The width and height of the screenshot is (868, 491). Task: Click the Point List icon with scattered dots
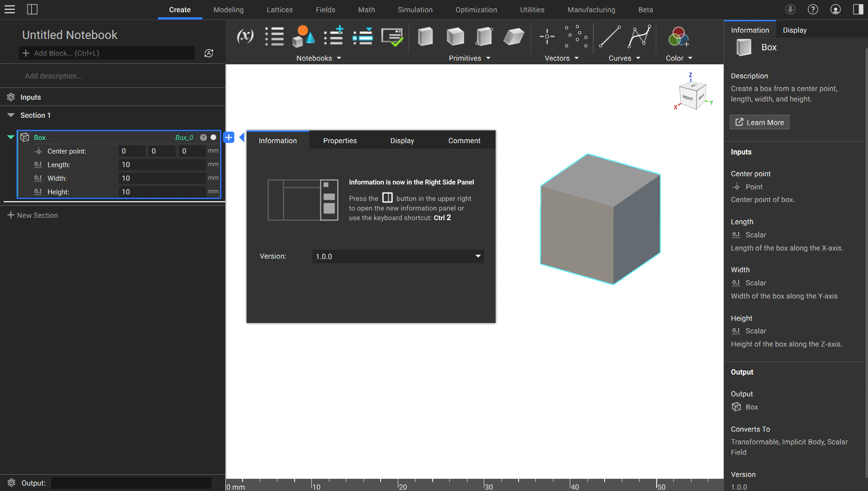tap(576, 36)
